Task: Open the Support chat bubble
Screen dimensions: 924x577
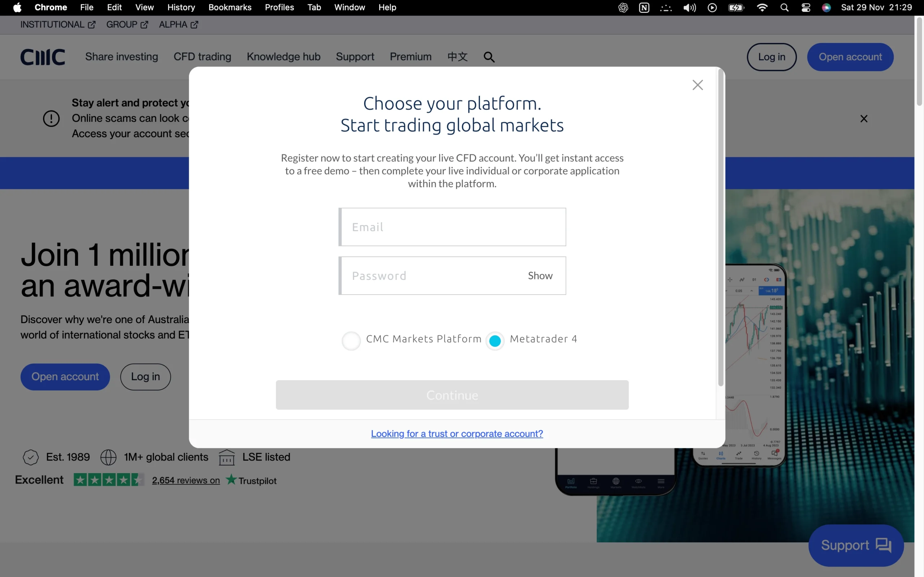Action: coord(856,545)
